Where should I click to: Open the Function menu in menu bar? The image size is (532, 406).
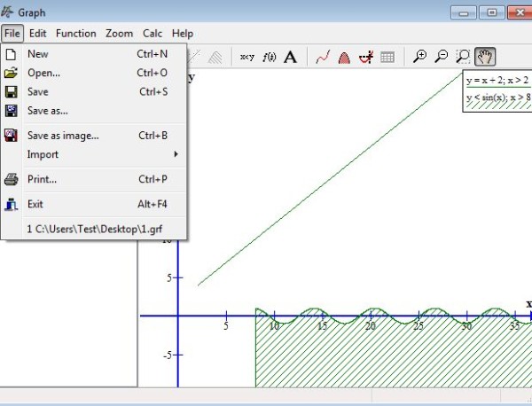pos(75,33)
